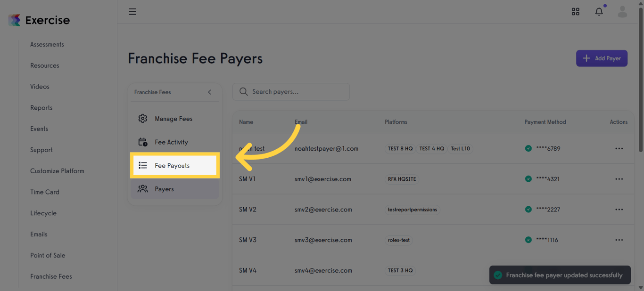The width and height of the screenshot is (644, 291).
Task: Open the apps grid icon in top bar
Action: click(576, 11)
